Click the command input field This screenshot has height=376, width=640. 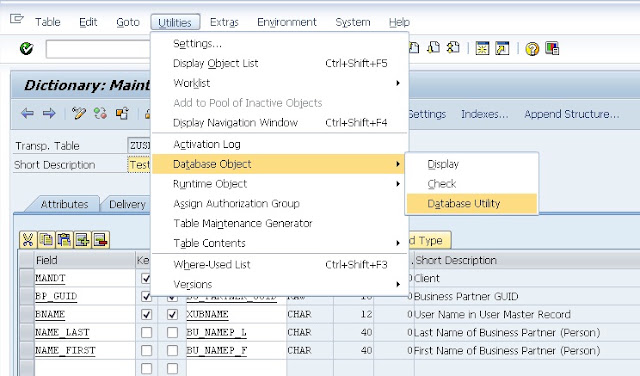click(98, 49)
